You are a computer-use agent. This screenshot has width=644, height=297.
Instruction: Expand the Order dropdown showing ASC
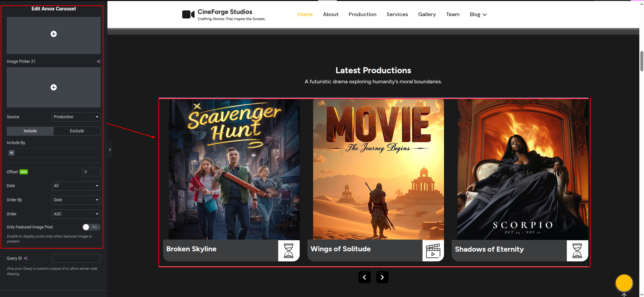76,214
